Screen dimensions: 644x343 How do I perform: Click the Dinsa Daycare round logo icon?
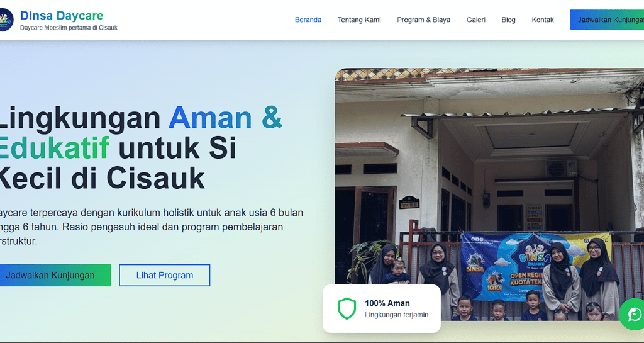(6, 20)
